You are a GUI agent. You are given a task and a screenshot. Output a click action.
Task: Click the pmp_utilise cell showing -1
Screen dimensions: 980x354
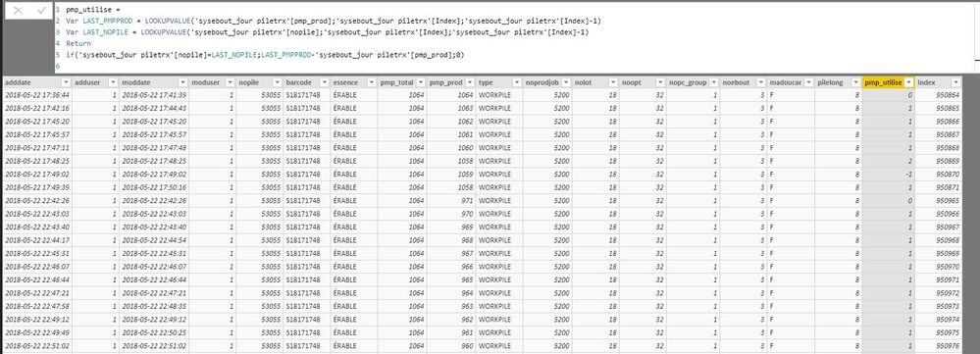889,175
